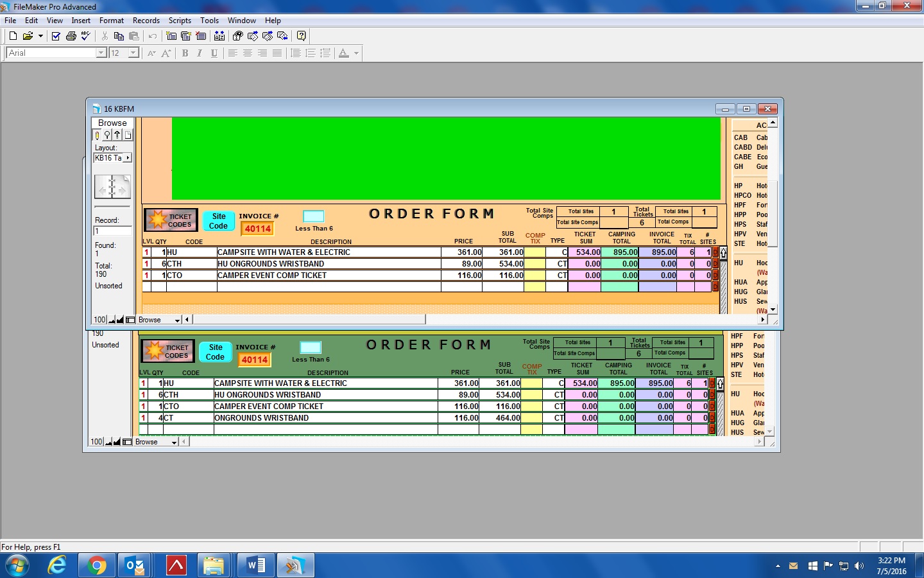Click the Cut scissors icon

click(105, 36)
